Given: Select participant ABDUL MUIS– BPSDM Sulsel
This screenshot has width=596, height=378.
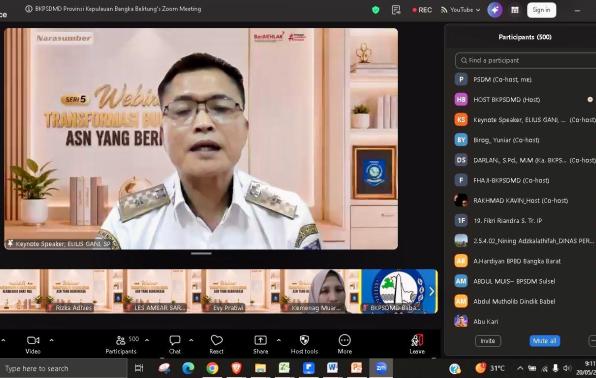Looking at the screenshot, I should click(525, 281).
